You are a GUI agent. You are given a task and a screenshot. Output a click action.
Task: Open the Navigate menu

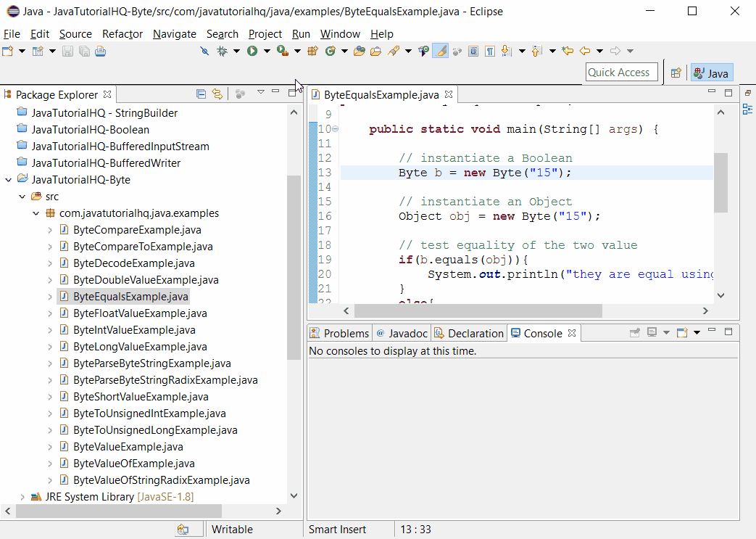tap(175, 34)
